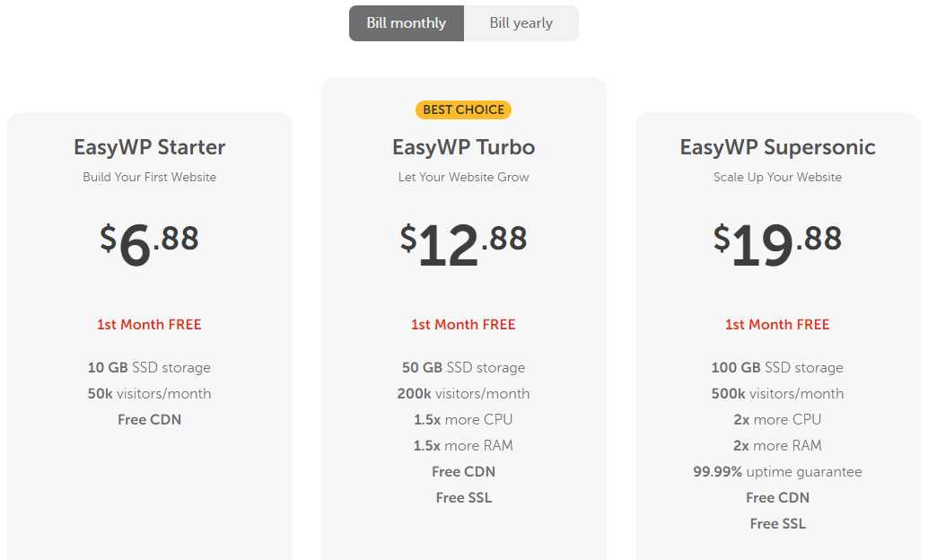Click the 500k visitors/month feature
Viewport: 928px width, 560px height.
(777, 394)
